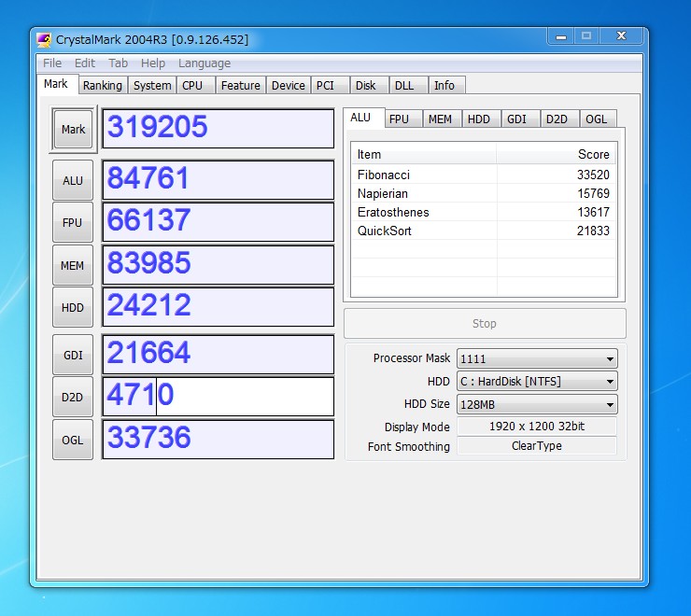Screen dimensions: 691x616
Task: Click the MEM score 83985
Action: (x=219, y=265)
